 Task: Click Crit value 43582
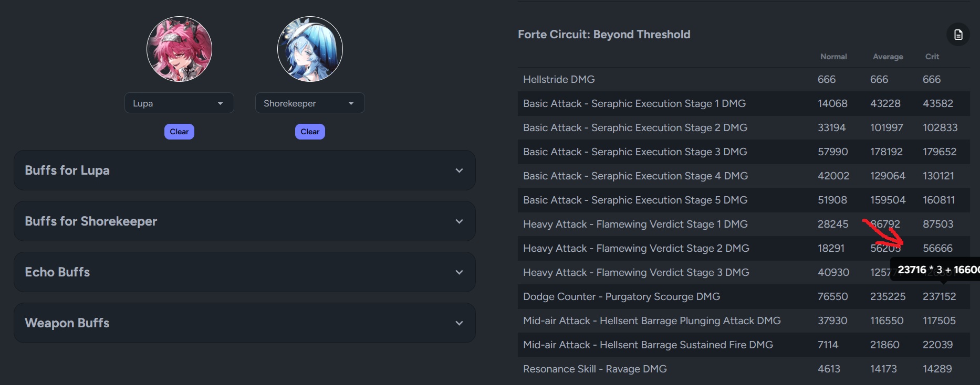point(938,103)
